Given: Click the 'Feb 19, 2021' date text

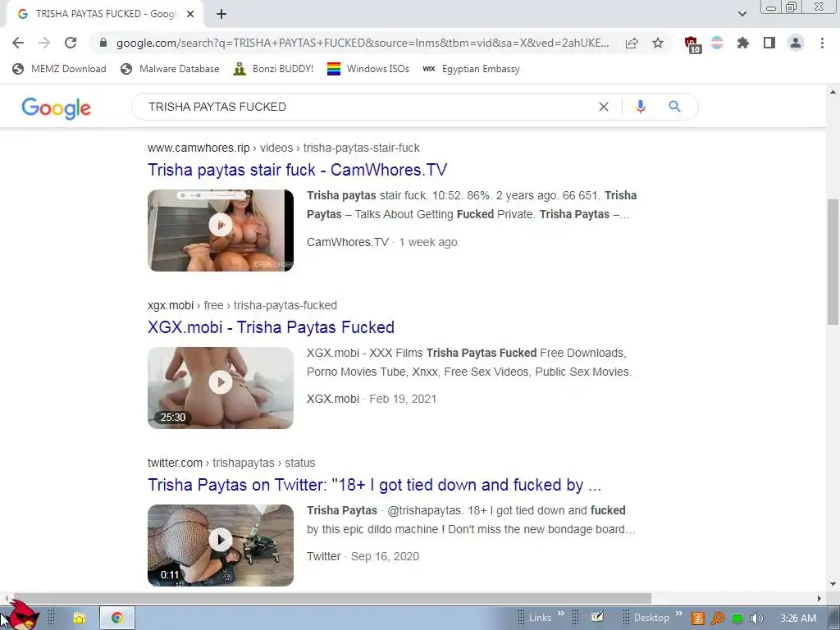Looking at the screenshot, I should pyautogui.click(x=403, y=399).
